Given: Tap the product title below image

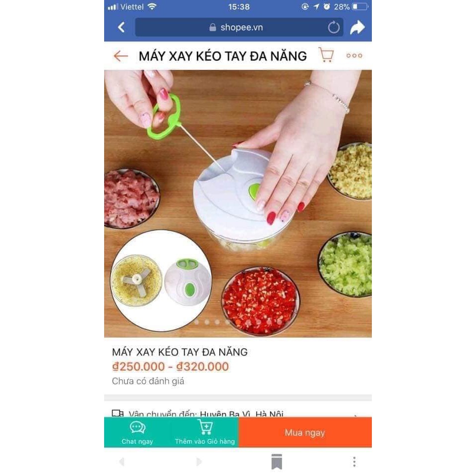Looking at the screenshot, I should [179, 352].
